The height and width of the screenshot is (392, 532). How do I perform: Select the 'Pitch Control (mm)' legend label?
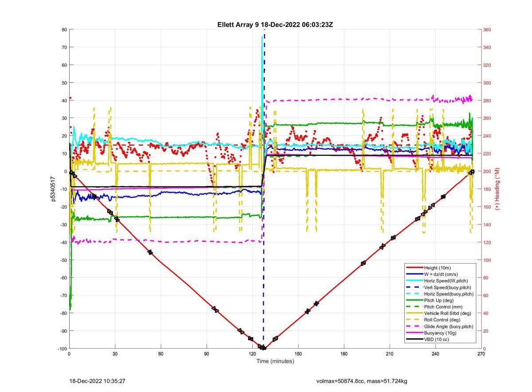(444, 307)
